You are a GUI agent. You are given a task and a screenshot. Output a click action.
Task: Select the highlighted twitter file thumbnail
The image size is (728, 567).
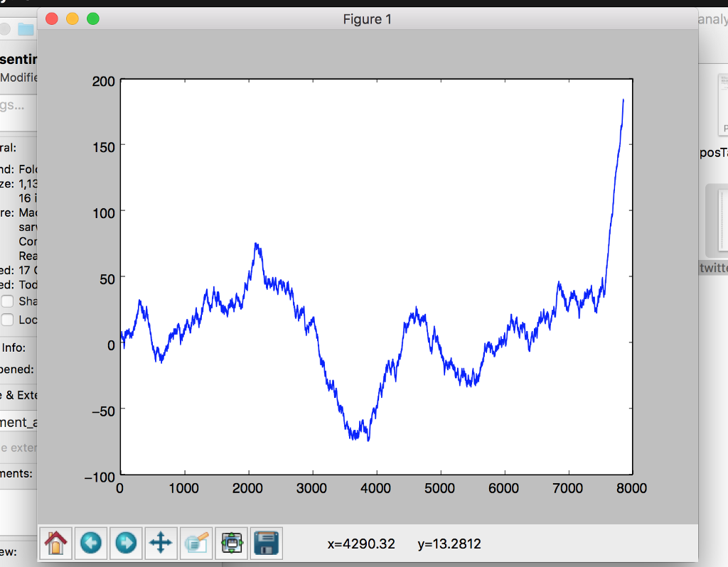coord(717,221)
